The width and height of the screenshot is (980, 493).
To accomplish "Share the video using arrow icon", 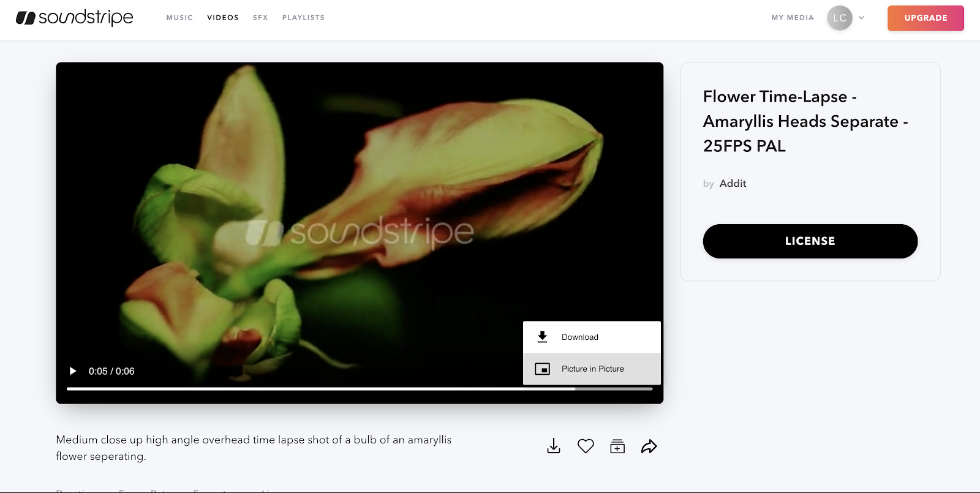I will pyautogui.click(x=649, y=446).
